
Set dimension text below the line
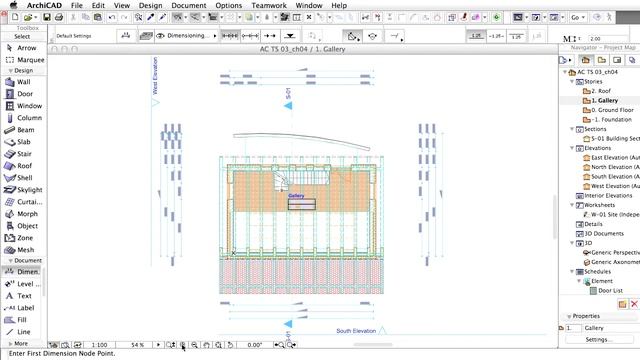516,36
